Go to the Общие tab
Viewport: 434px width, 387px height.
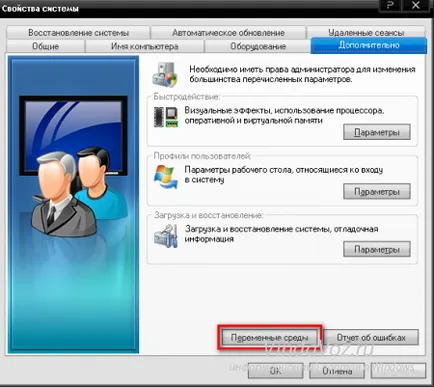[x=45, y=46]
